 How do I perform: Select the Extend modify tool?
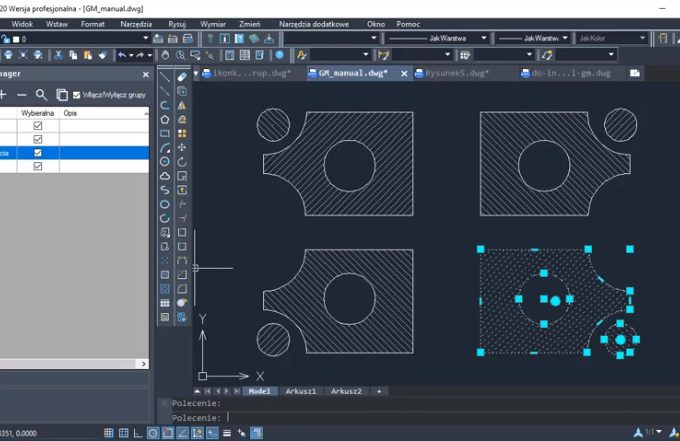tap(182, 218)
